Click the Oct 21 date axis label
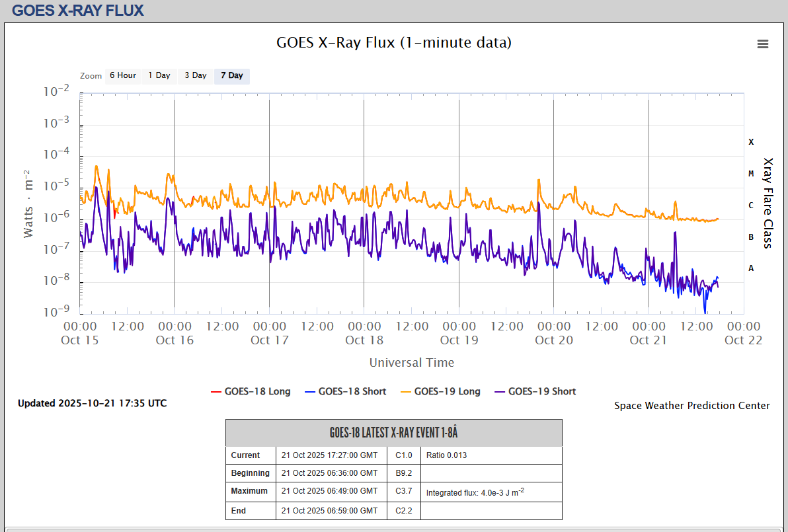The width and height of the screenshot is (788, 532). coord(649,340)
